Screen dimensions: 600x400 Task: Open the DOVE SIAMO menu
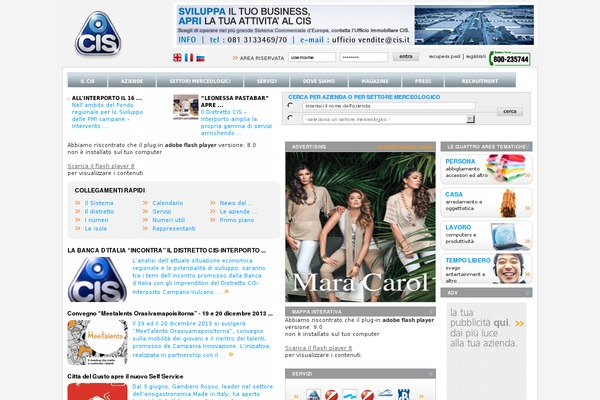319,80
